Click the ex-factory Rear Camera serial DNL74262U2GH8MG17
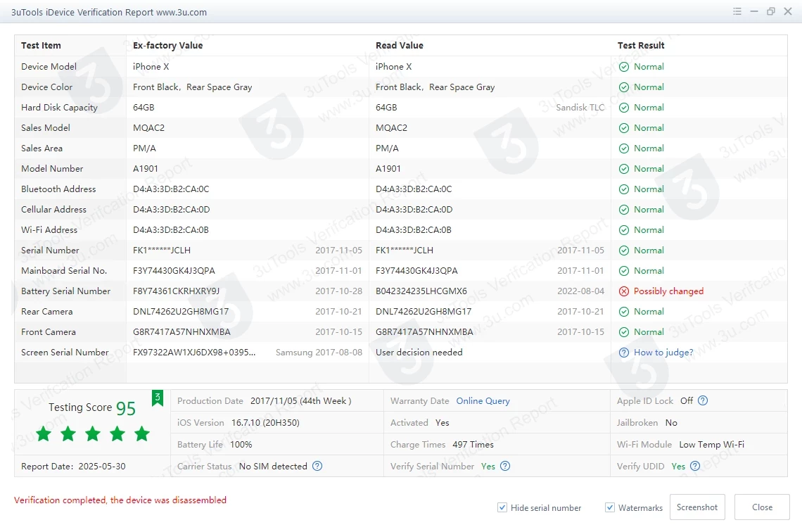Screen dimensions: 802x532 181,312
